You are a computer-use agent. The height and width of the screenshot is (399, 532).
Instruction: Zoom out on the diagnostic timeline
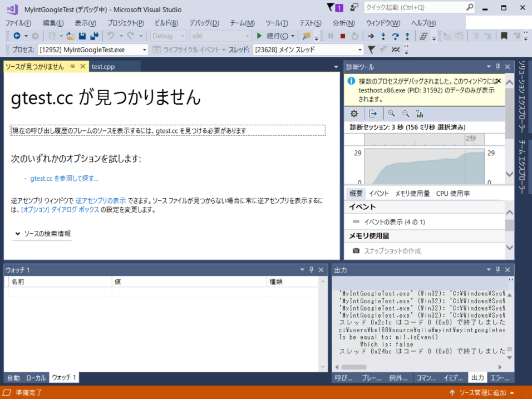pos(406,114)
